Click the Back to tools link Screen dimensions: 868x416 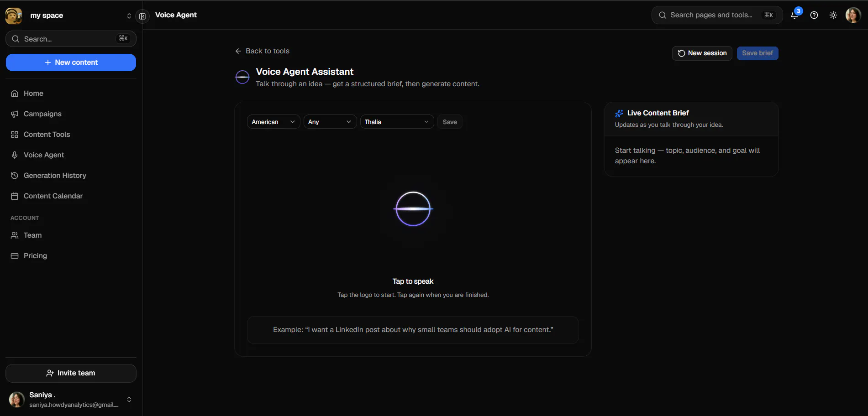[x=262, y=51]
